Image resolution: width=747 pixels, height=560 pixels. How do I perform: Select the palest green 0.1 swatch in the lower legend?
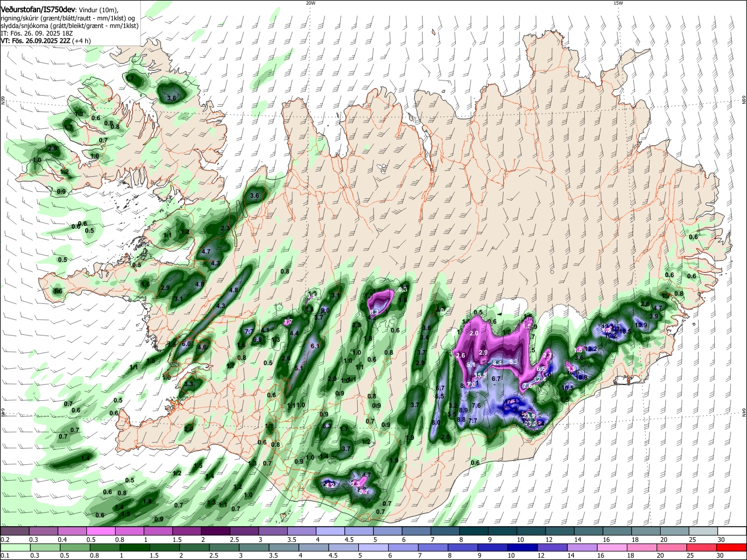(x=15, y=548)
